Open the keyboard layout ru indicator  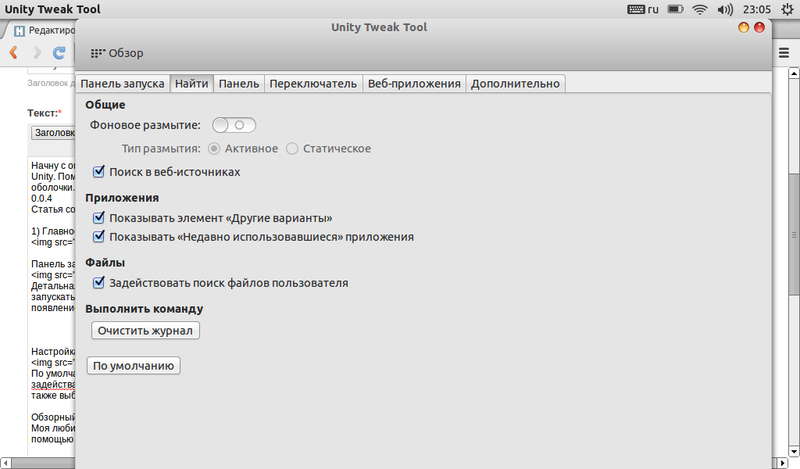pos(643,10)
